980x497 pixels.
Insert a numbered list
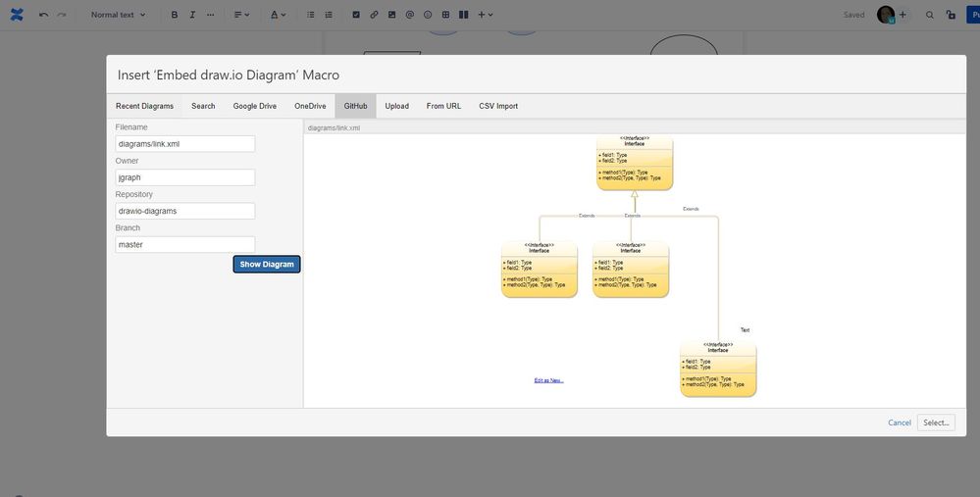click(329, 15)
